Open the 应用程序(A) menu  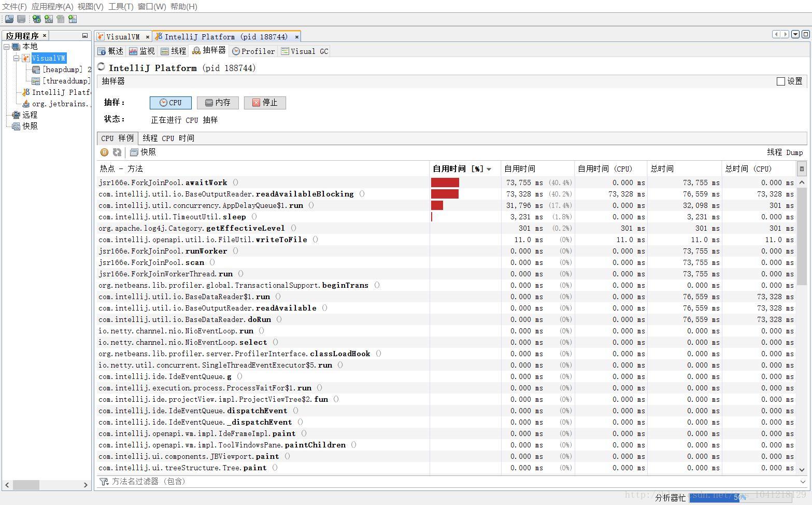[x=52, y=6]
